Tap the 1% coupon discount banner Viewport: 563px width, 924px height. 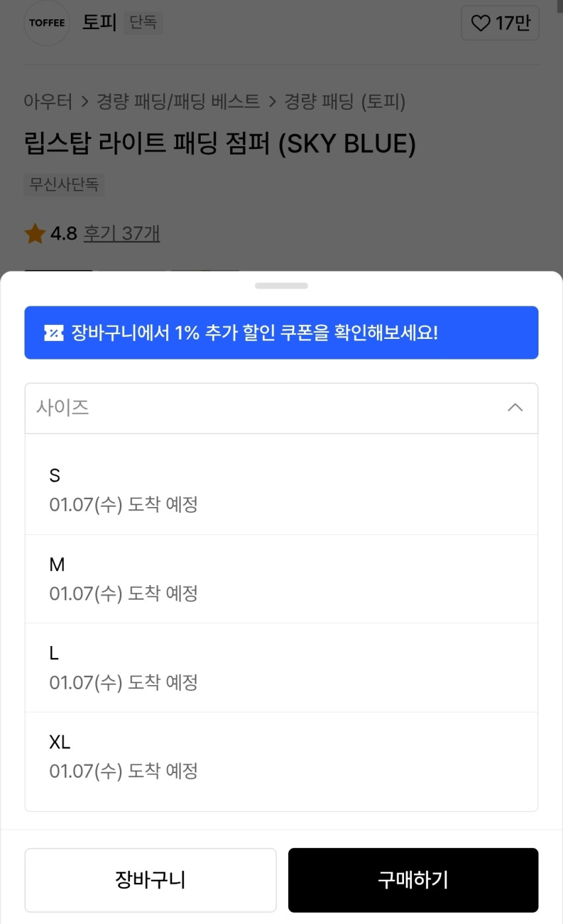(281, 333)
